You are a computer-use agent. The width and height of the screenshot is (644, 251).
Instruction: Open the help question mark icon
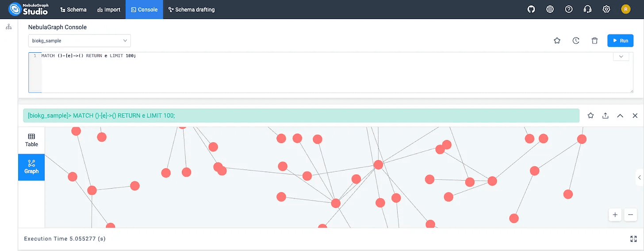(x=569, y=9)
